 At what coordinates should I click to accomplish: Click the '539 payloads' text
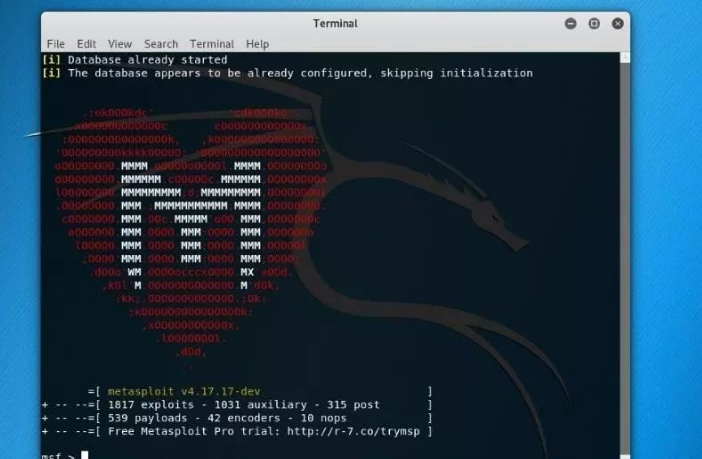click(x=147, y=418)
